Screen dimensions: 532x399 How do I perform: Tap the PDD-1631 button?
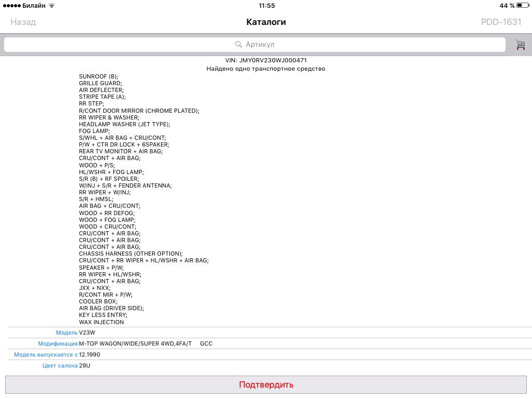pyautogui.click(x=501, y=22)
